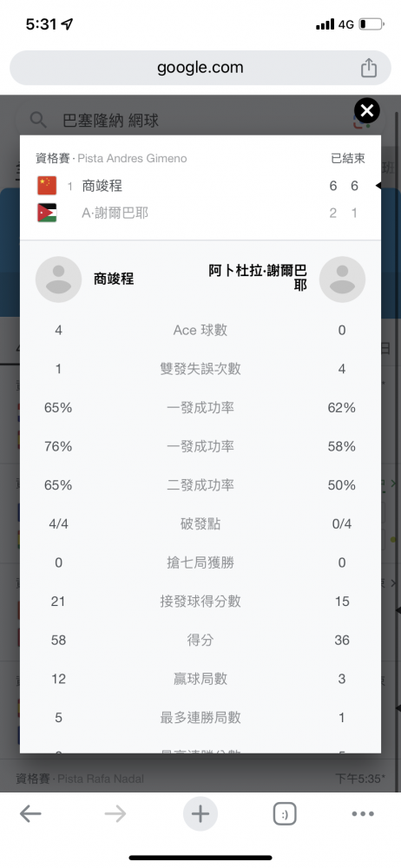Screen dimensions: 401x868
Task: Tap the google.com address bar
Action: pyautogui.click(x=200, y=68)
